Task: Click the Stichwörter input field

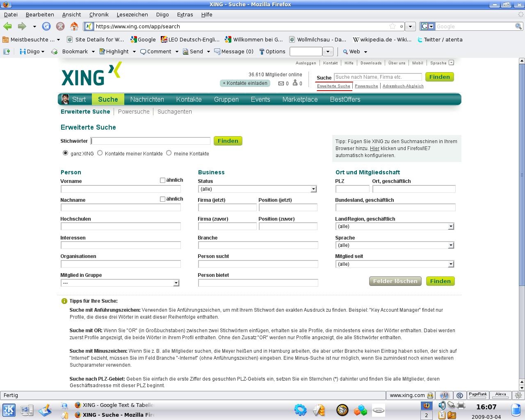Action: [151, 141]
